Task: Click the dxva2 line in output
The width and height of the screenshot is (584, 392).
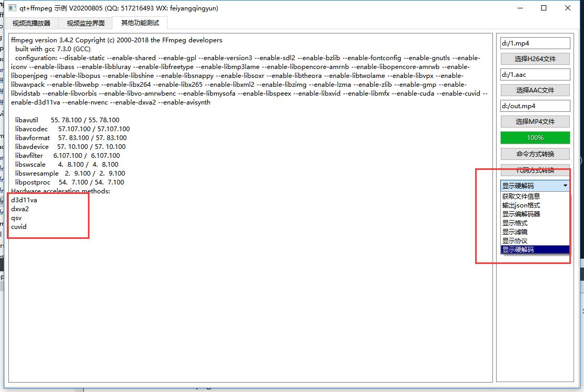Action: click(20, 209)
